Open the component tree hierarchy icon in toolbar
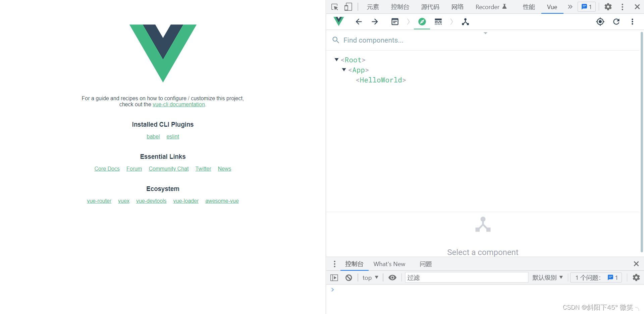 pos(465,22)
